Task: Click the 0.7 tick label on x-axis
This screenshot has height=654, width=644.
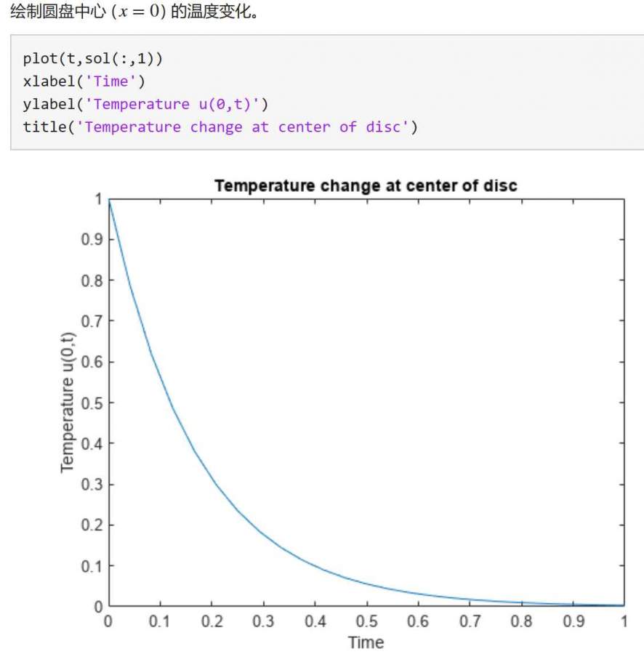Action: pyautogui.click(x=469, y=622)
